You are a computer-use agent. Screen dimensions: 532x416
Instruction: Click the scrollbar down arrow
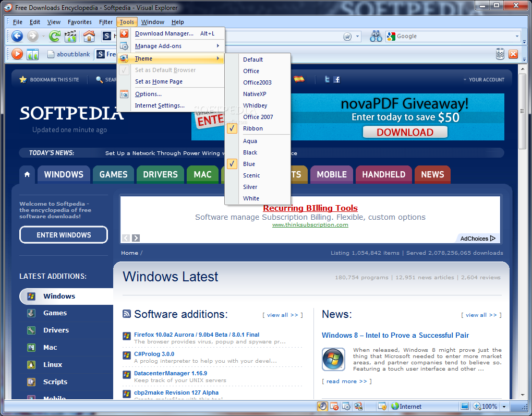tap(523, 395)
